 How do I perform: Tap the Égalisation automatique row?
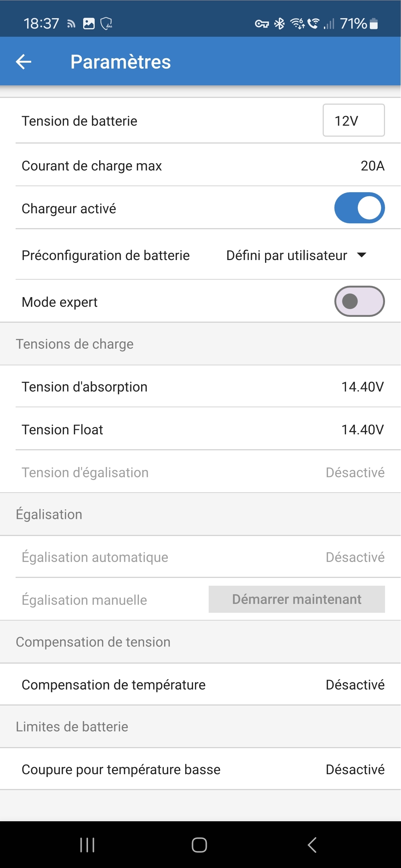pos(200,557)
